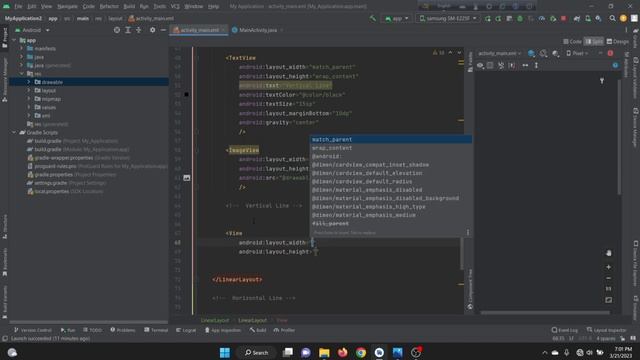Viewport: 640px width, 360px height.
Task: Open the App Inspection tool window
Action: point(223,330)
